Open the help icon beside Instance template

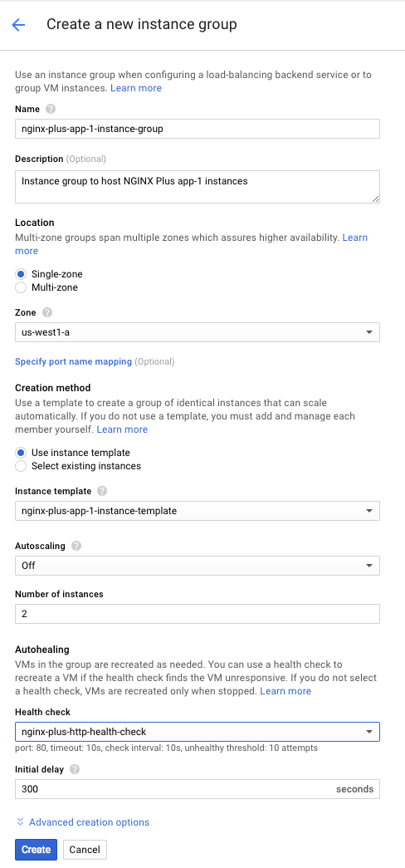point(102,491)
